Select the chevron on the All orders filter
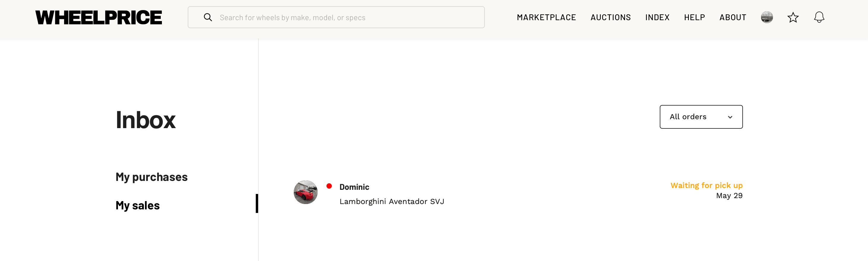This screenshot has width=868, height=261. pyautogui.click(x=730, y=117)
